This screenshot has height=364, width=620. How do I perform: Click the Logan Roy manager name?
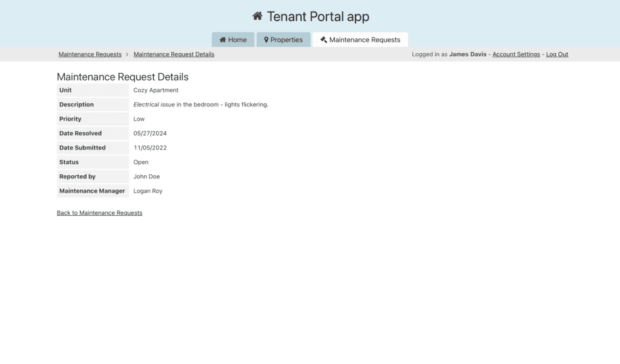(148, 191)
